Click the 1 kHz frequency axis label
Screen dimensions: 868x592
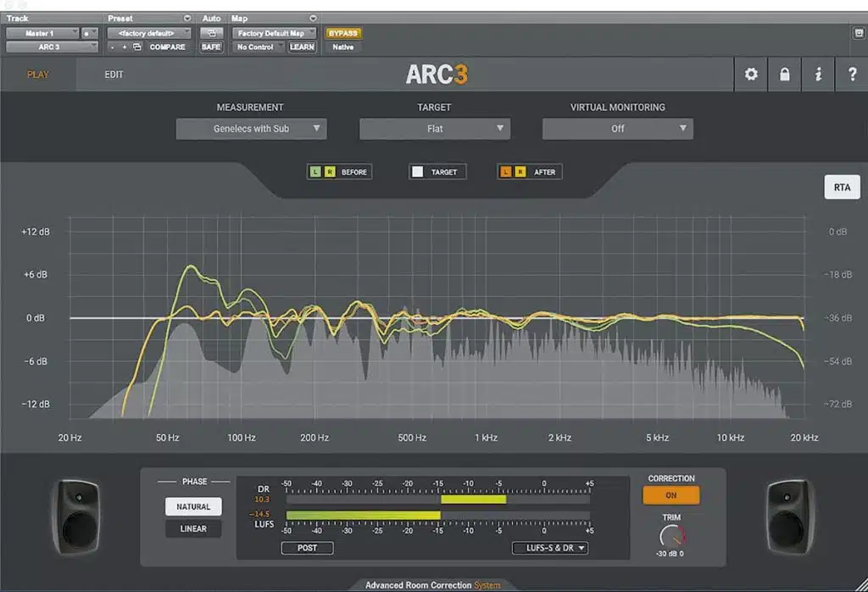click(486, 438)
